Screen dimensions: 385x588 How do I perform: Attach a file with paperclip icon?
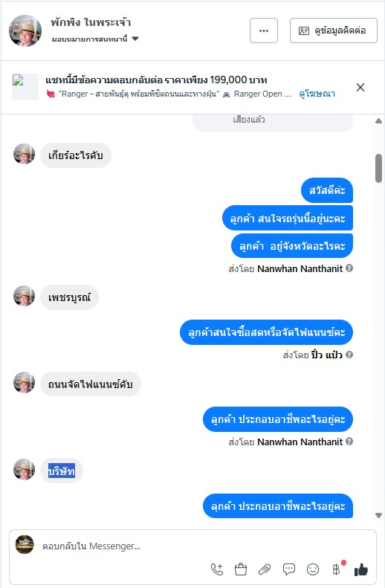click(265, 569)
